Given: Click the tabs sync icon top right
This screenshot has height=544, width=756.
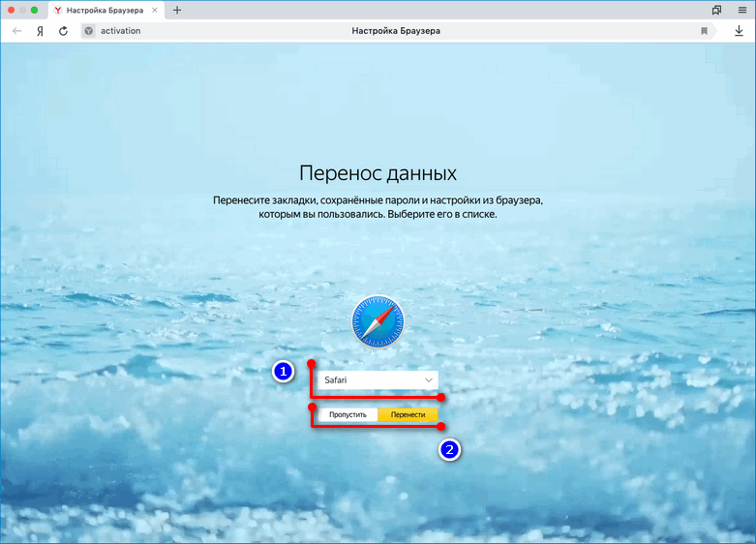Looking at the screenshot, I should tap(717, 10).
